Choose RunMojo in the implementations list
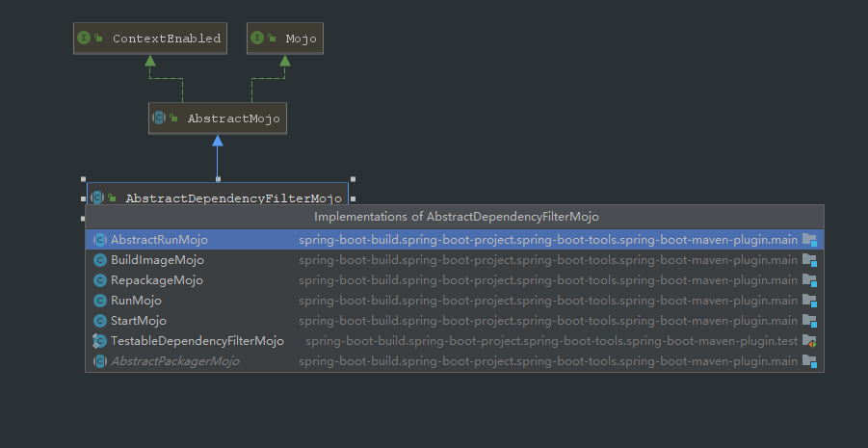The width and height of the screenshot is (868, 448). 455,301
